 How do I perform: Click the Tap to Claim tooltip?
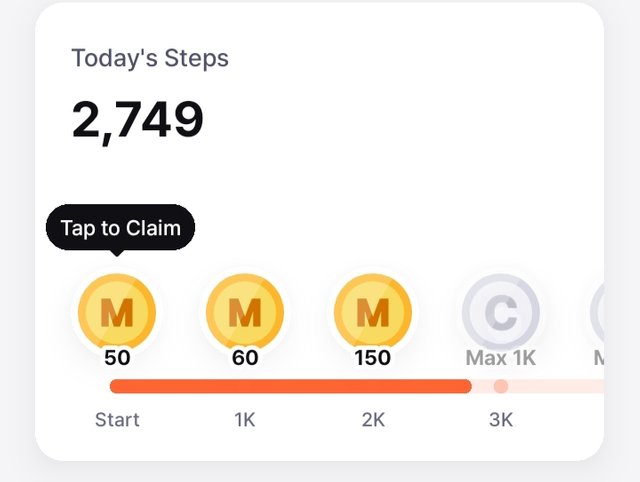coord(120,228)
